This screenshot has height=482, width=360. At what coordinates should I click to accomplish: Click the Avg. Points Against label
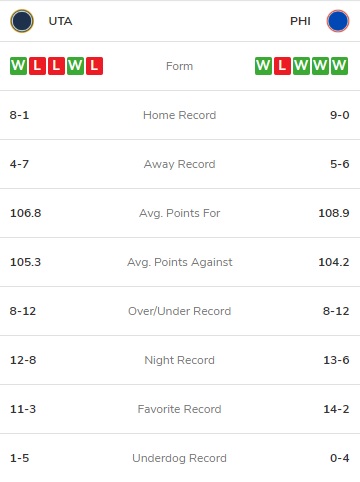pyautogui.click(x=179, y=262)
